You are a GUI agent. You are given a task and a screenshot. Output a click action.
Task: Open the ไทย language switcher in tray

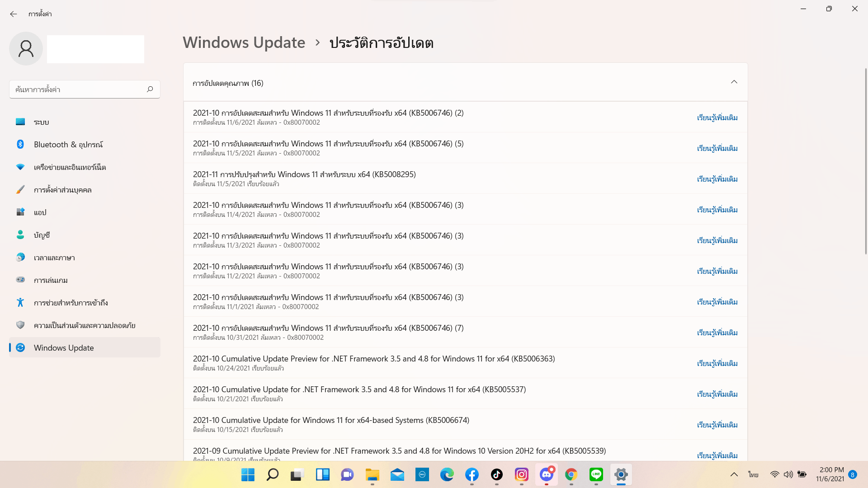[753, 474]
